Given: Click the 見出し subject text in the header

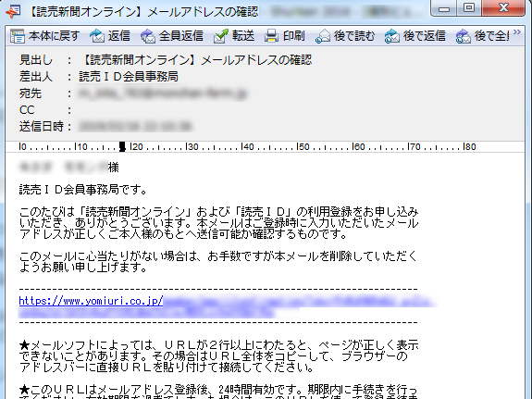Looking at the screenshot, I should click(x=196, y=60).
